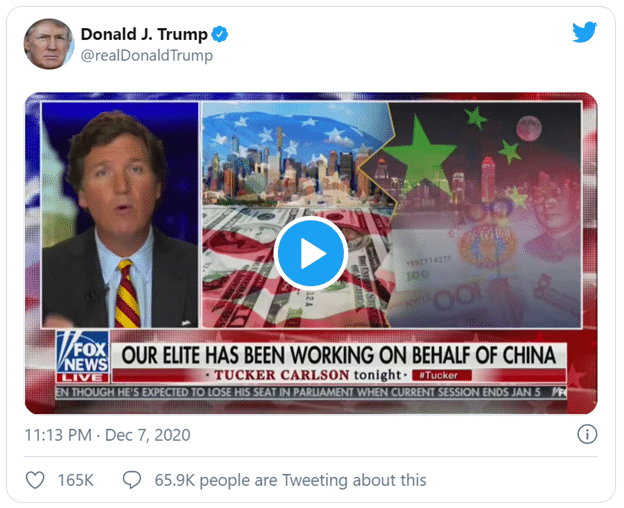Open the tweet info circle icon
Image resolution: width=624 pixels, height=508 pixels.
(x=587, y=434)
